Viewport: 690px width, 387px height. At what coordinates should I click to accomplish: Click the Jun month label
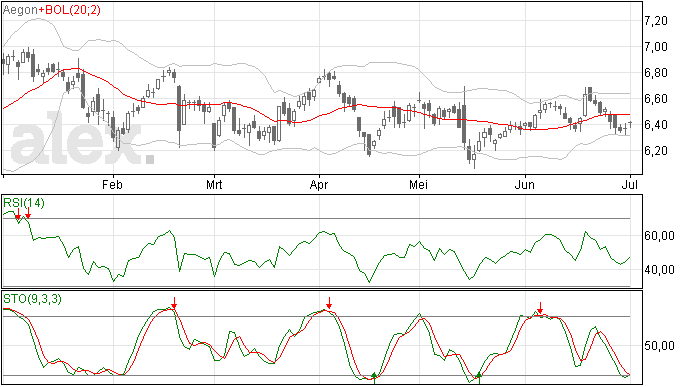[525, 184]
